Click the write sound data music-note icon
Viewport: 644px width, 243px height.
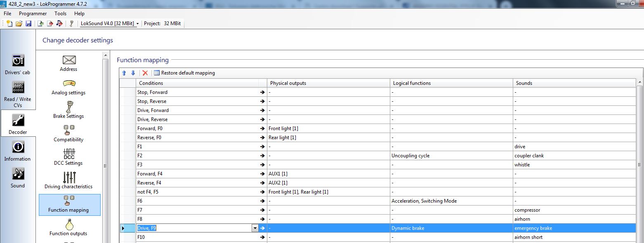point(59,23)
